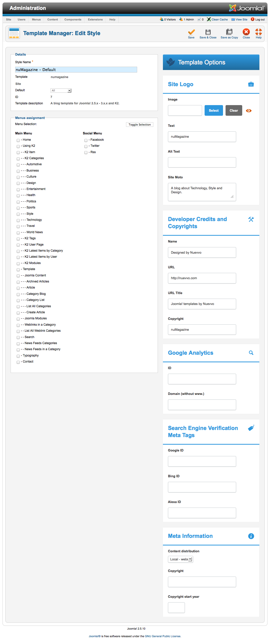Image resolution: width=270 pixels, height=644 pixels.
Task: Click the Bing ID input field
Action: pyautogui.click(x=202, y=487)
